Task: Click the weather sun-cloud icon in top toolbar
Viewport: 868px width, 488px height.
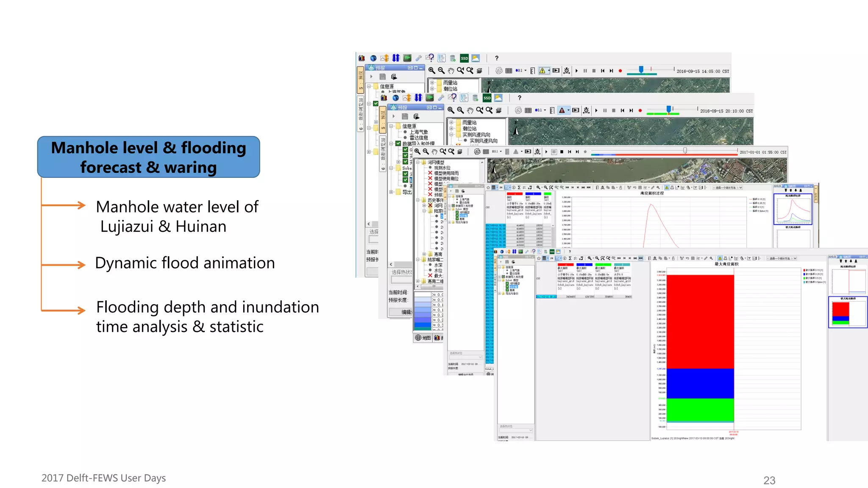Action: (476, 58)
